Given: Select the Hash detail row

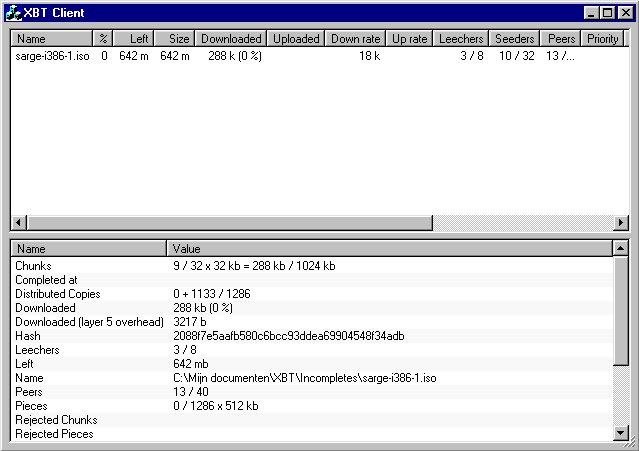Looking at the screenshot, I should [x=312, y=336].
